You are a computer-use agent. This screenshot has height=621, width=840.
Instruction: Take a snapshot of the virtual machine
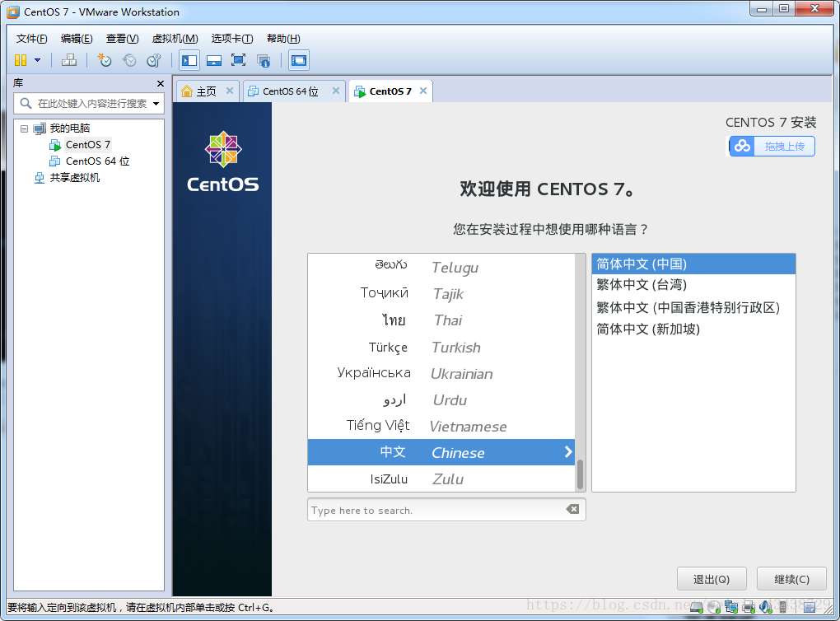click(104, 60)
